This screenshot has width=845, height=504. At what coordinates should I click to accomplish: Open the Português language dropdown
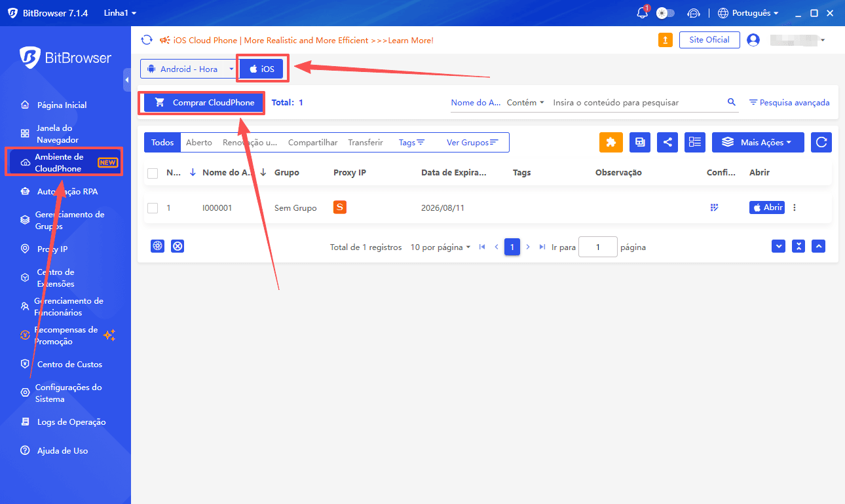(x=748, y=13)
